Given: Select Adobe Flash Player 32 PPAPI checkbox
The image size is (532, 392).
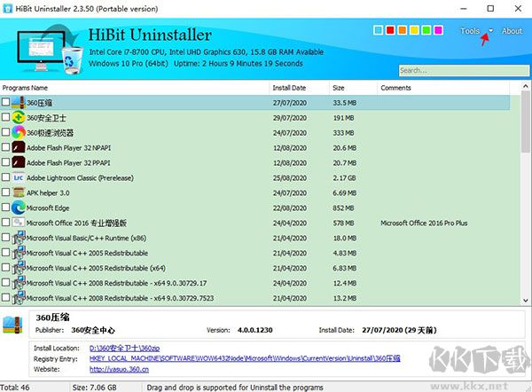Looking at the screenshot, I should point(5,162).
